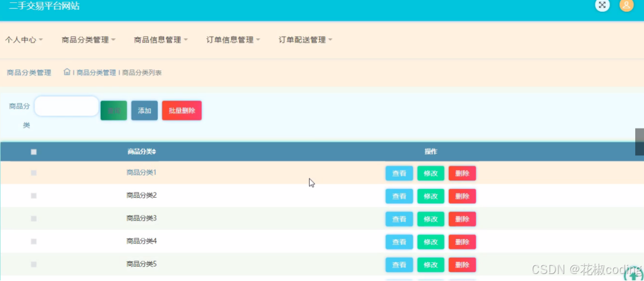This screenshot has width=644, height=281.
Task: Click 查看 for 商品分类1
Action: click(x=399, y=173)
